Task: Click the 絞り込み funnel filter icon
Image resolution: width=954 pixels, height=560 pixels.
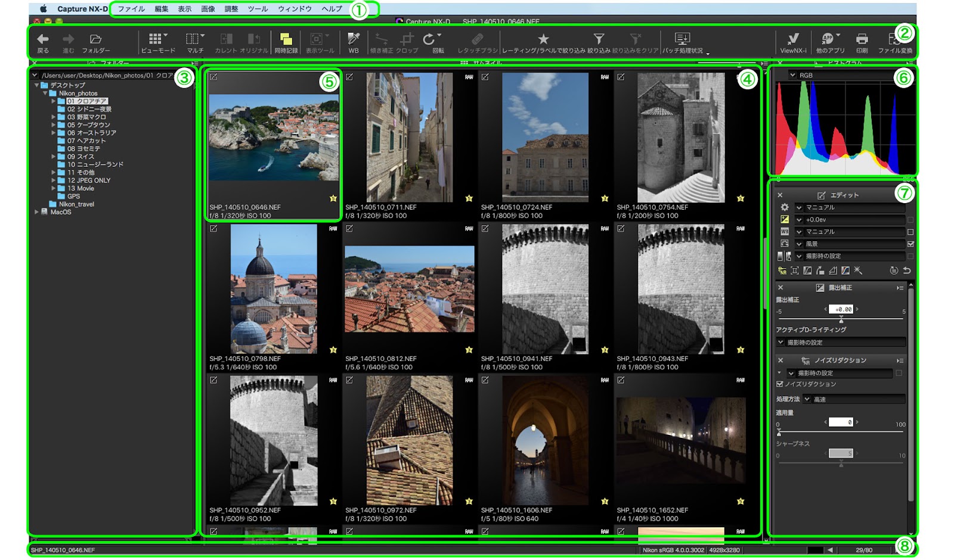Action: pos(599,39)
